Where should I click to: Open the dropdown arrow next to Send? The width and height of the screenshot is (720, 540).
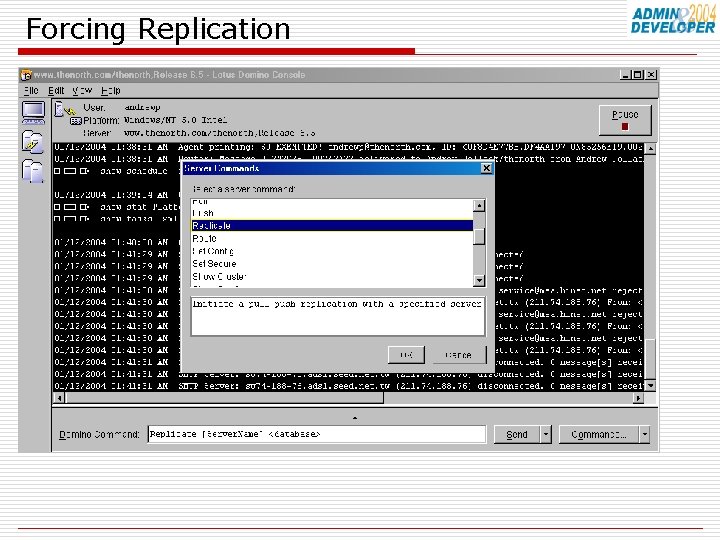(546, 434)
